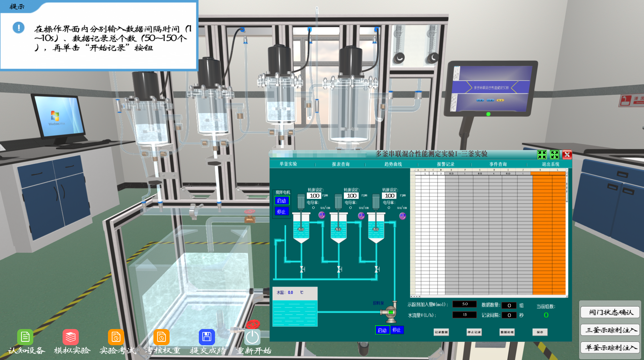Viewport: 644px width, 360px height.
Task: Stop the stirring motor with 停止
Action: (282, 212)
